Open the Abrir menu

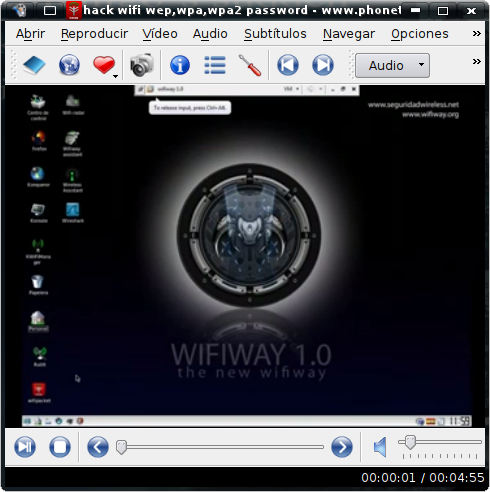(x=30, y=34)
